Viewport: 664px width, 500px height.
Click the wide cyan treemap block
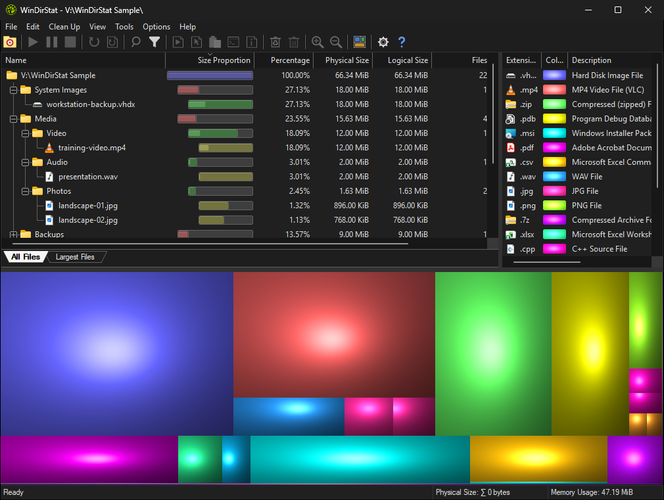pyautogui.click(x=360, y=459)
